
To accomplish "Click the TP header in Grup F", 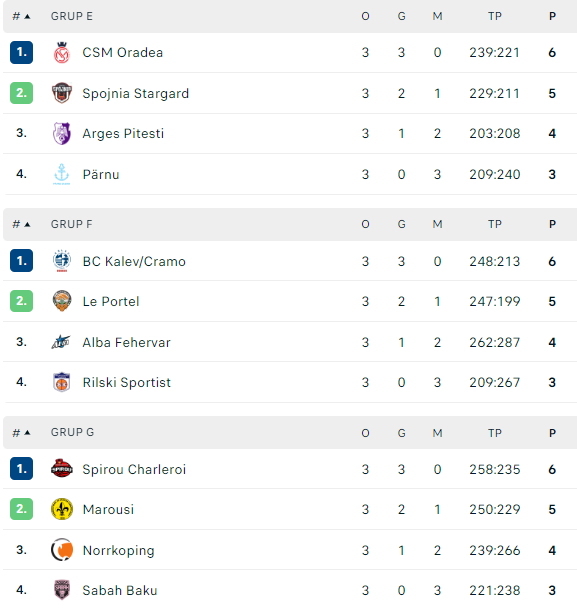I will pyautogui.click(x=495, y=224).
